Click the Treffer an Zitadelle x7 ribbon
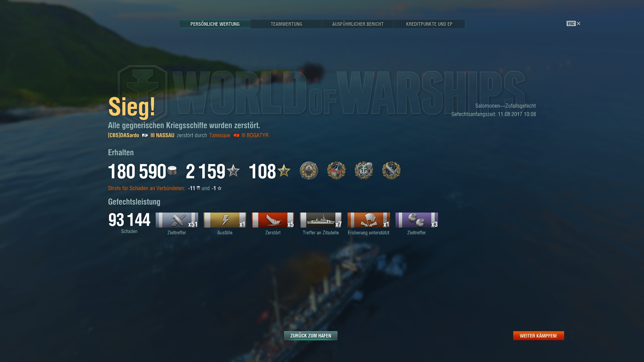Image resolution: width=644 pixels, height=362 pixels. (x=321, y=220)
